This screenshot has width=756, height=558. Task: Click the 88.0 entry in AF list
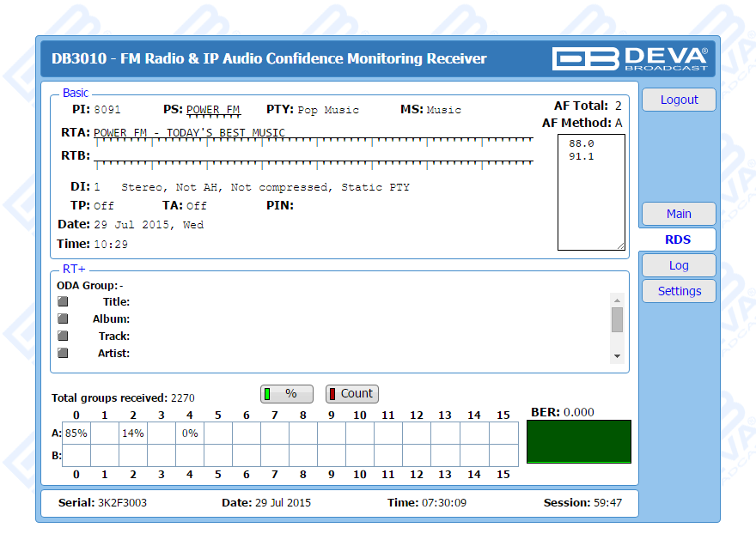[x=582, y=143]
